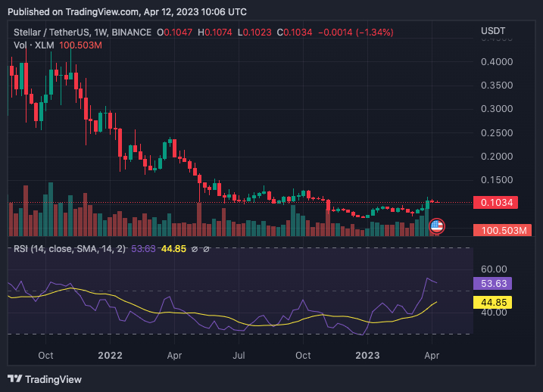Viewport: 543px width, 392px height.
Task: Click the USDT currency label
Action: [493, 31]
